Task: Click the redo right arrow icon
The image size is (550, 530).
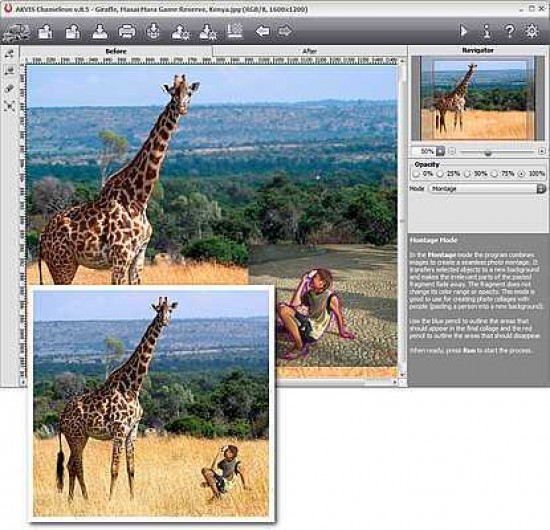Action: [285, 31]
